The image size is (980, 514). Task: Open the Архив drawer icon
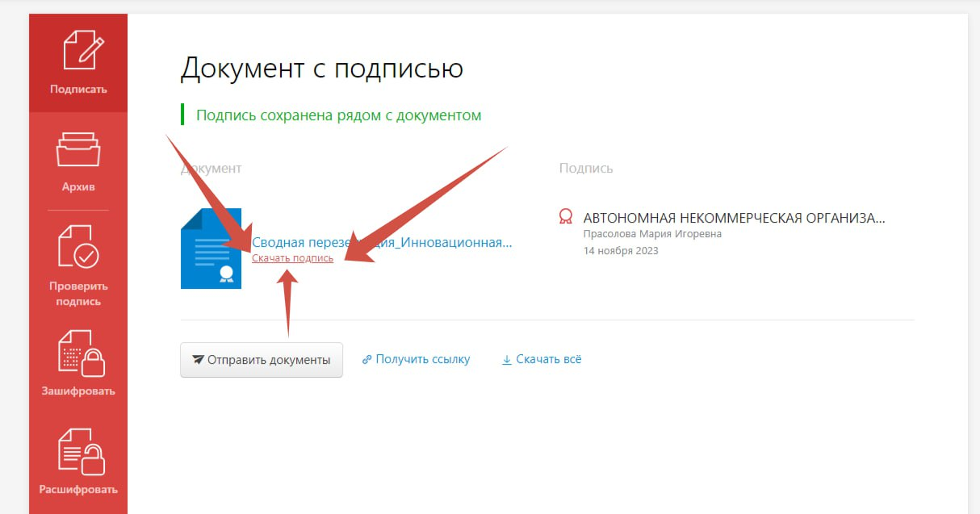point(78,149)
